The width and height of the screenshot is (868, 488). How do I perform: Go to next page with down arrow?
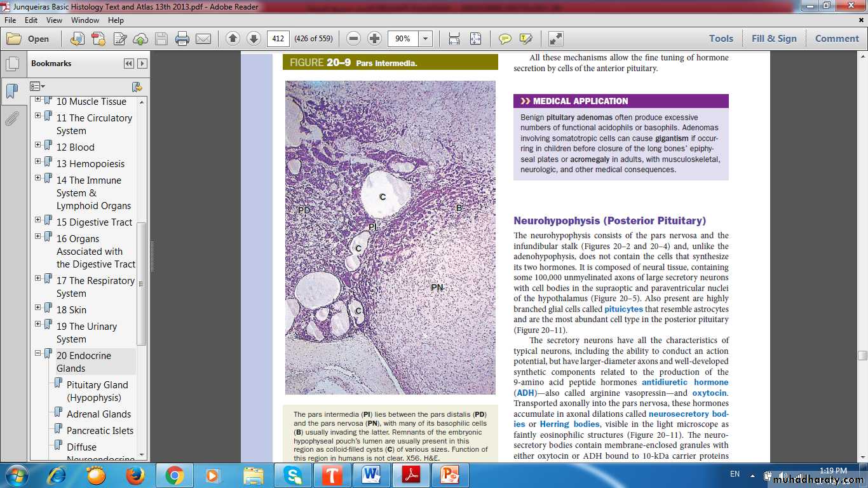[x=254, y=39]
